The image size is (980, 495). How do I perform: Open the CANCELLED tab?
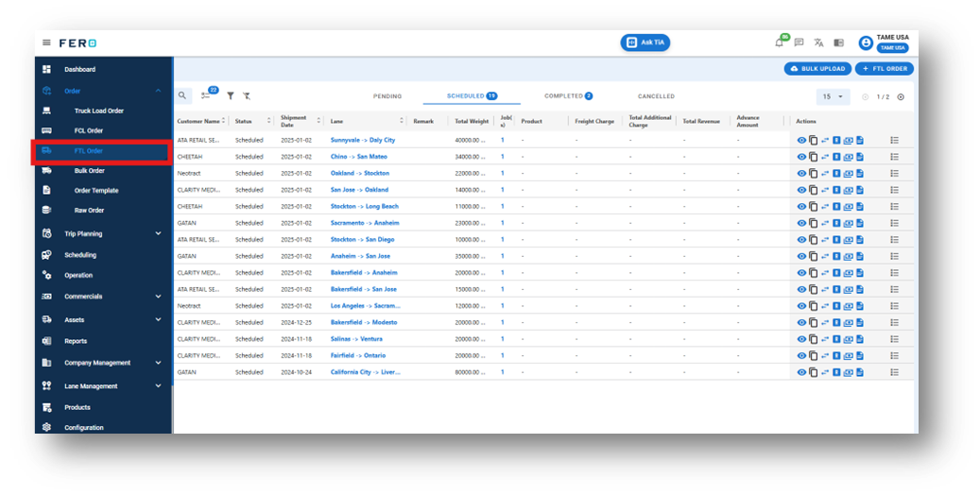pos(656,96)
